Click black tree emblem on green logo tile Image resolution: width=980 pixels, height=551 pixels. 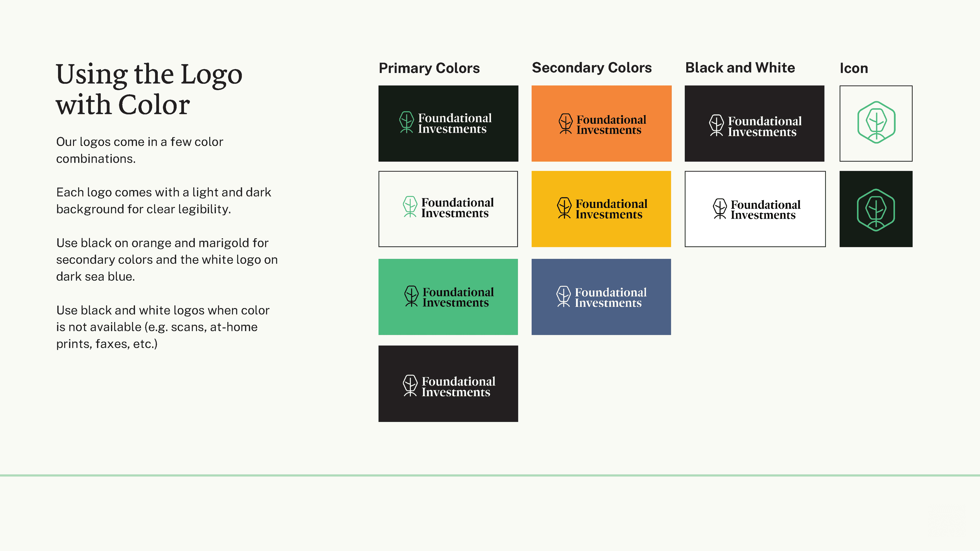tap(411, 296)
